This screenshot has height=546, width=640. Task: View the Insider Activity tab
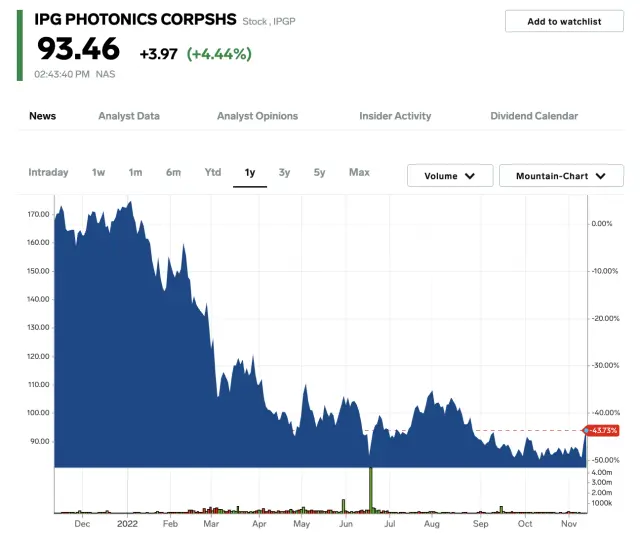[395, 116]
